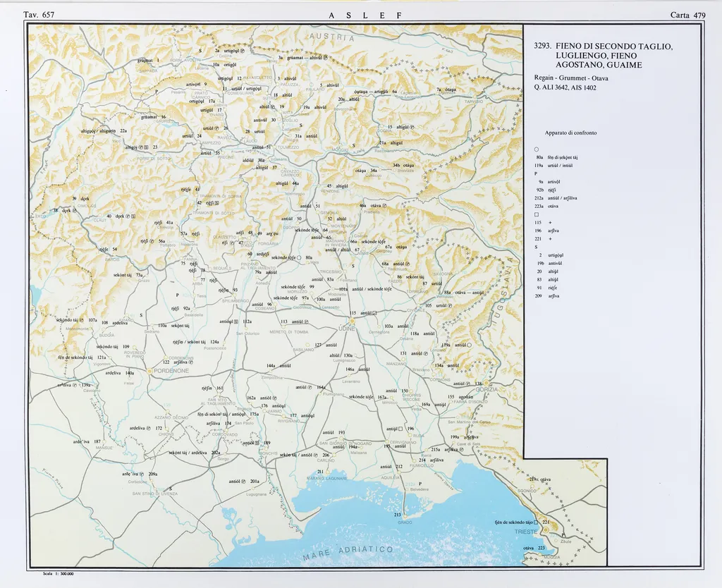Click the square symbol beside point 115
722x588 pixels.
(x=375, y=312)
